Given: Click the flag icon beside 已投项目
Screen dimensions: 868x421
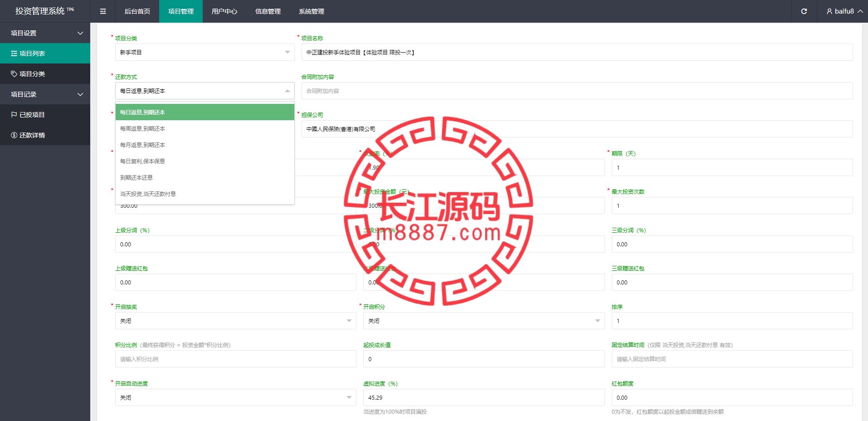Looking at the screenshot, I should (x=14, y=115).
